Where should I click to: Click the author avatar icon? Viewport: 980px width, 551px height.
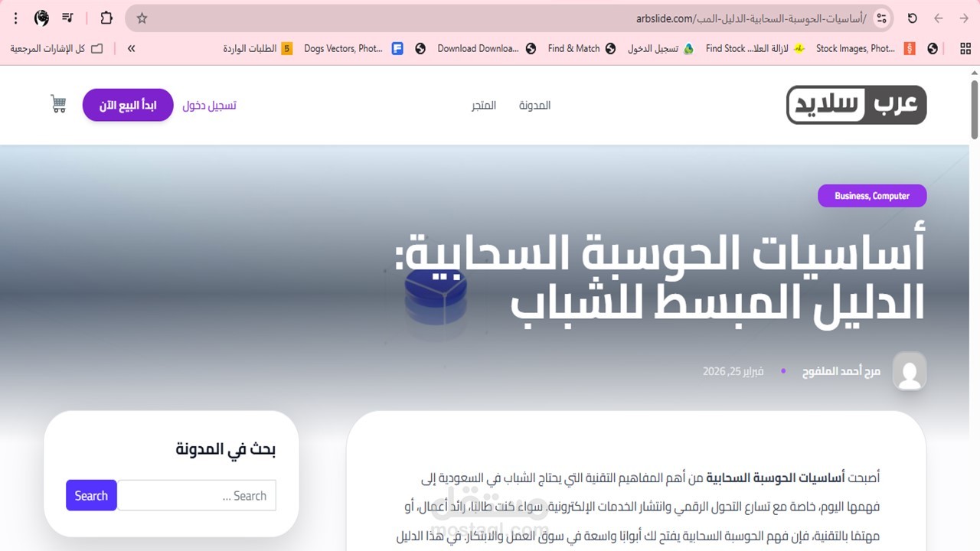coord(910,371)
